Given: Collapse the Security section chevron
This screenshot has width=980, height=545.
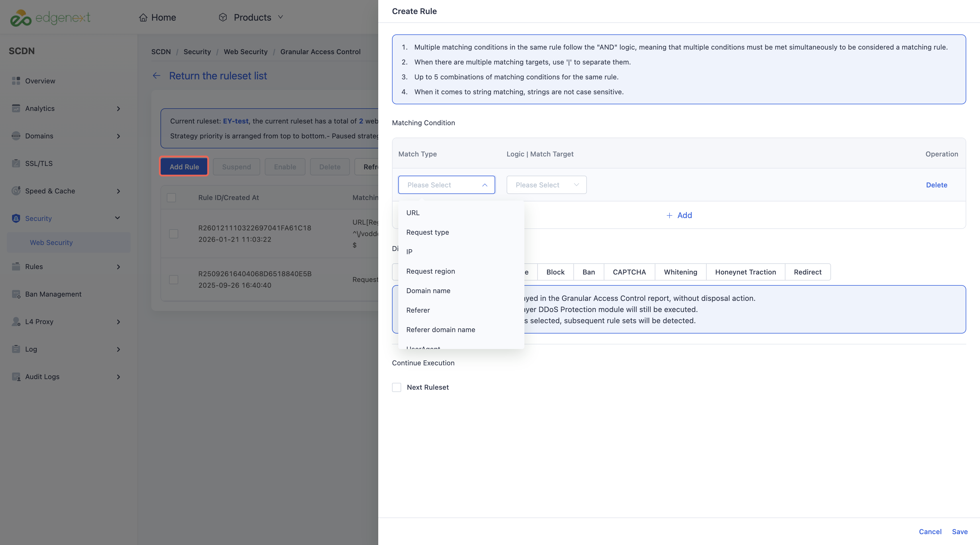Looking at the screenshot, I should (x=117, y=218).
